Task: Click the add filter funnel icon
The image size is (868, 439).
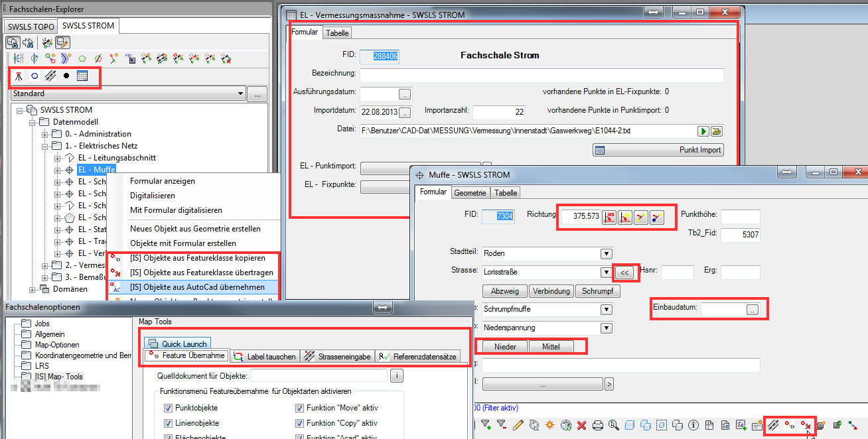Action: [485, 425]
